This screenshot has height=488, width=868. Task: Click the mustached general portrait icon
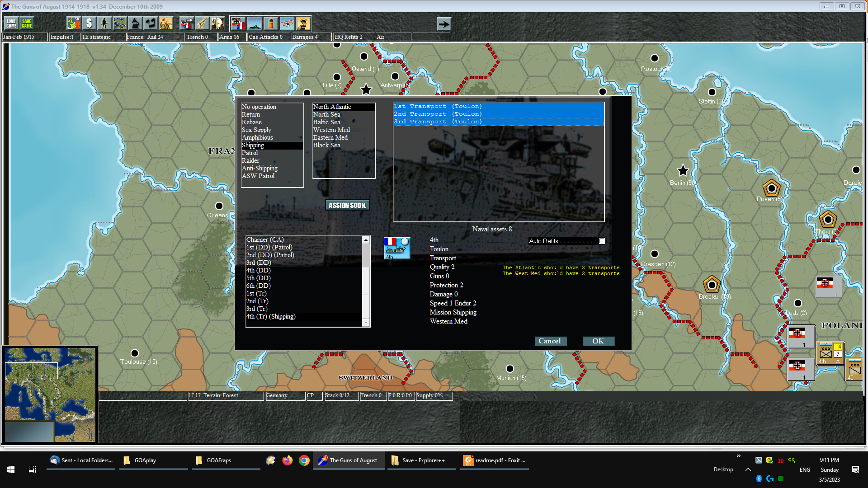click(303, 23)
